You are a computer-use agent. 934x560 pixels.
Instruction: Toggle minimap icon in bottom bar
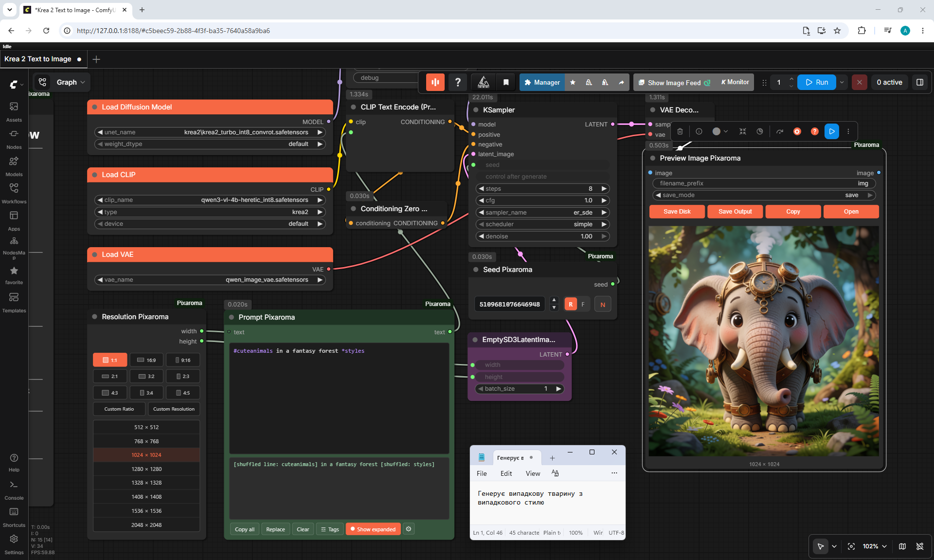tap(902, 546)
